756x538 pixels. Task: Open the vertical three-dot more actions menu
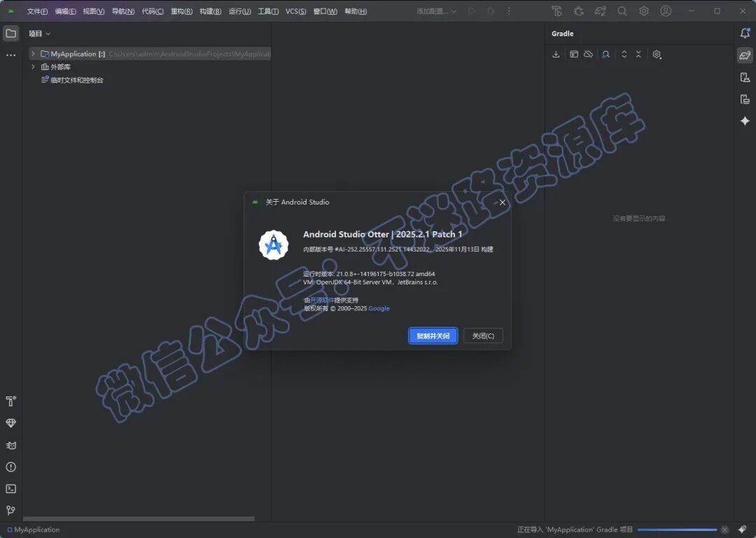click(509, 11)
